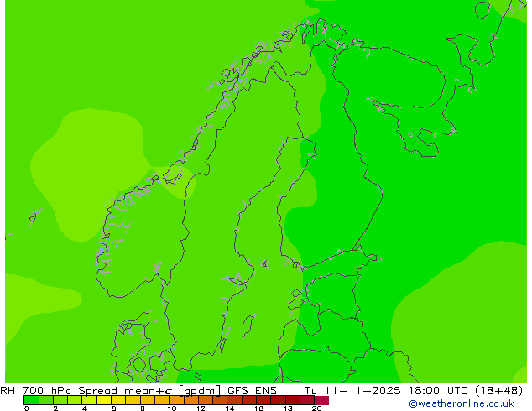
Task: Select the yellow-green legend swatch starting at 4
Action: pyautogui.click(x=90, y=400)
